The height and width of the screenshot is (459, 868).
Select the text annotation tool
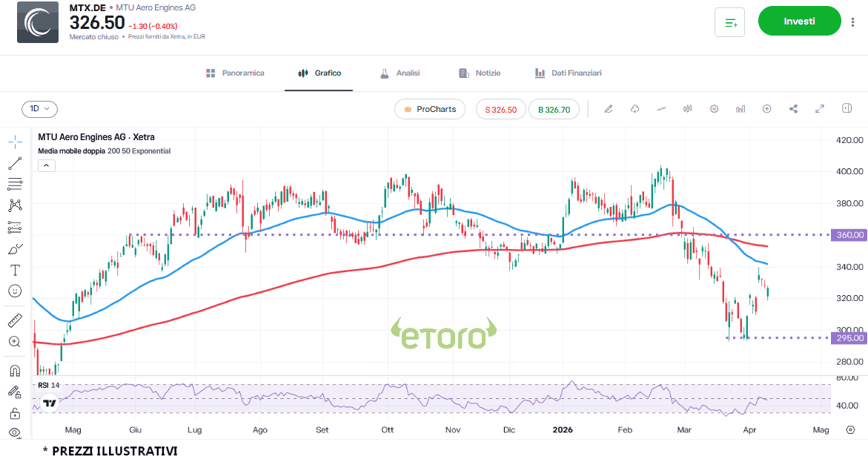point(15,270)
